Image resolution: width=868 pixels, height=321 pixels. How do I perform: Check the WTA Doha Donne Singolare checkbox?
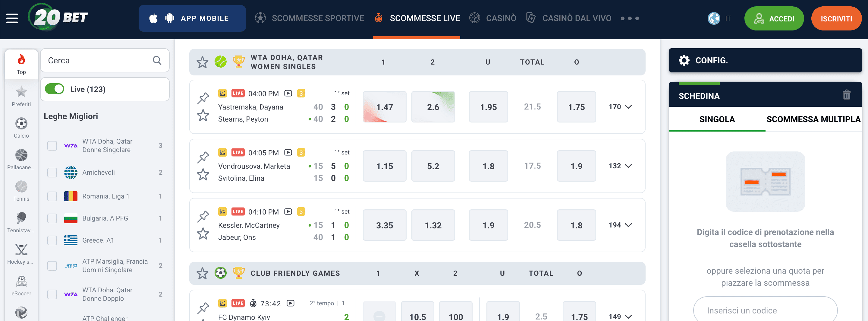point(52,146)
